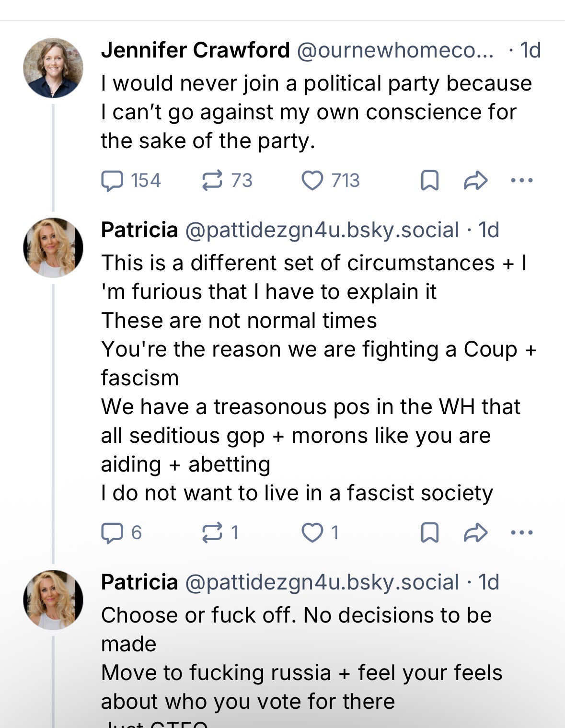565x728 pixels.
Task: Open Jennifer Crawford's display name link
Action: [195, 50]
